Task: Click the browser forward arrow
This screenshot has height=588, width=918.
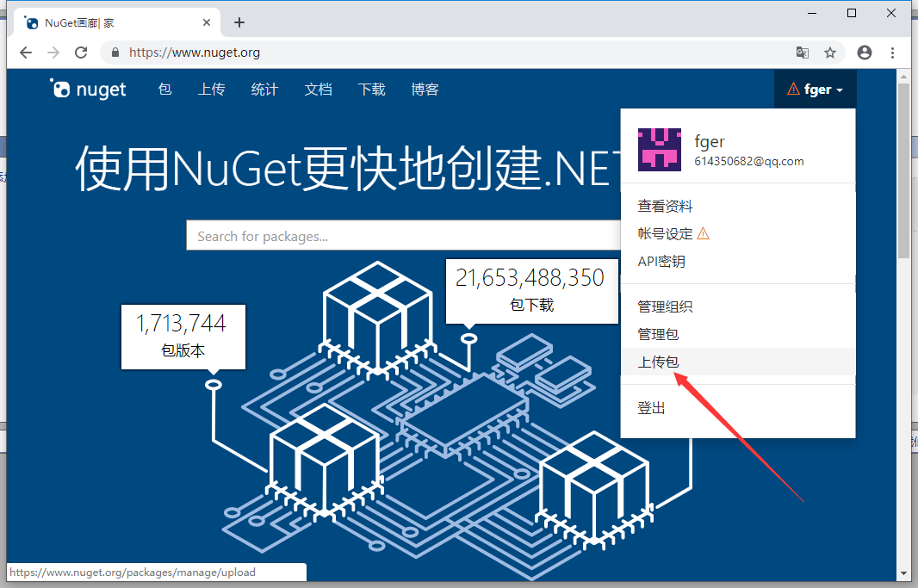Action: click(53, 53)
